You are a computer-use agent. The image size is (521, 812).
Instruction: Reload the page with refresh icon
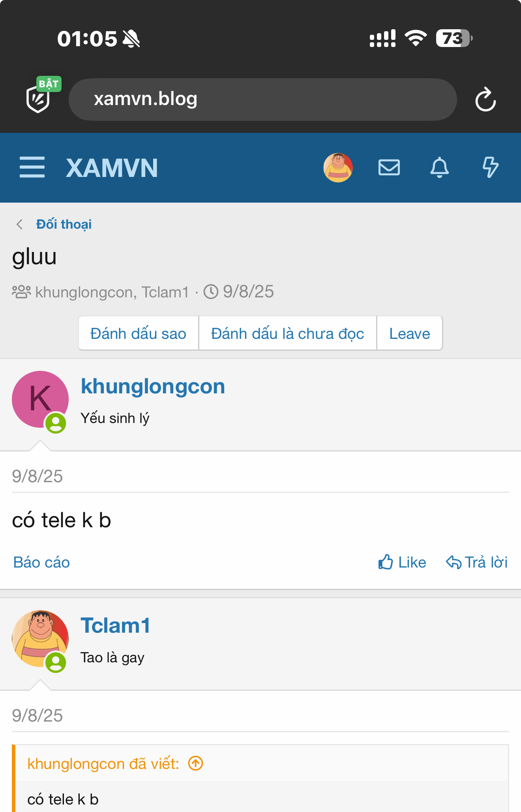click(x=485, y=100)
